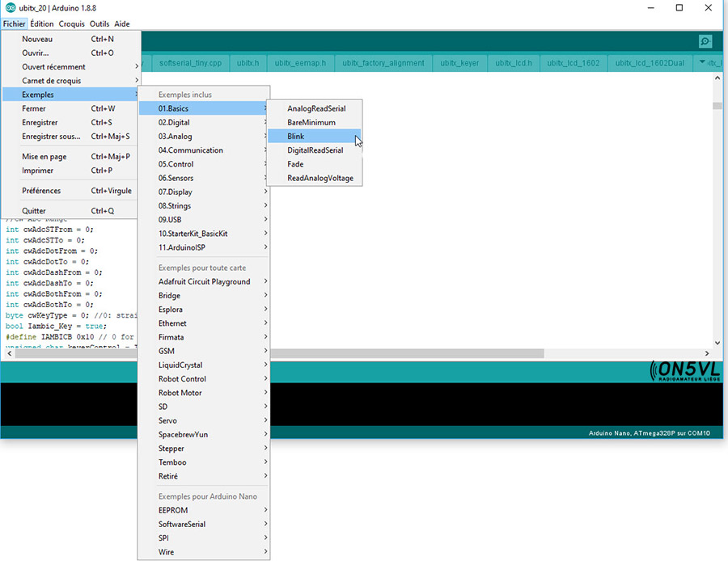Open Wire examples submenu

[x=203, y=552]
